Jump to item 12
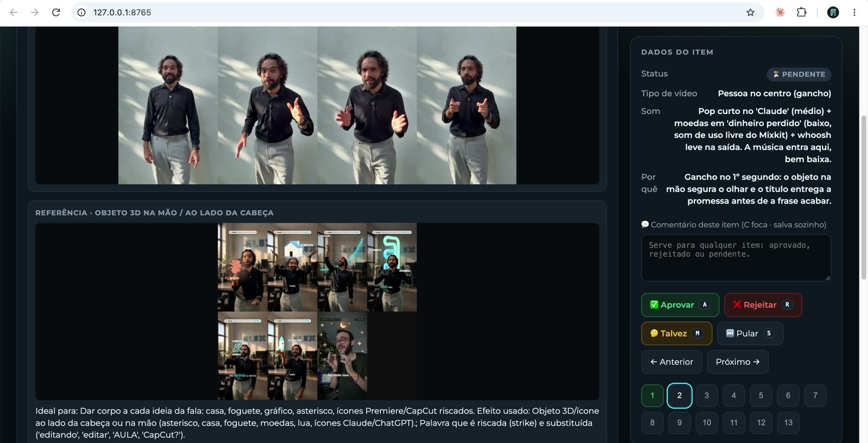Image resolution: width=868 pixels, height=443 pixels. click(761, 423)
